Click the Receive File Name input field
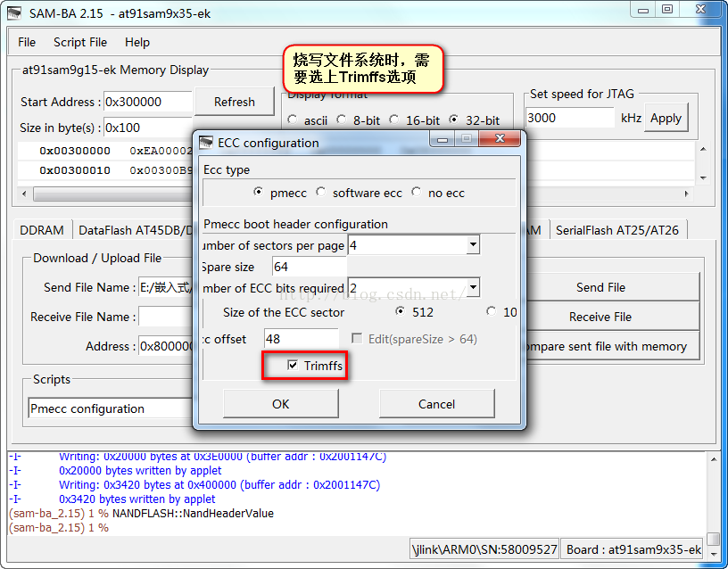The width and height of the screenshot is (728, 569). 166,317
